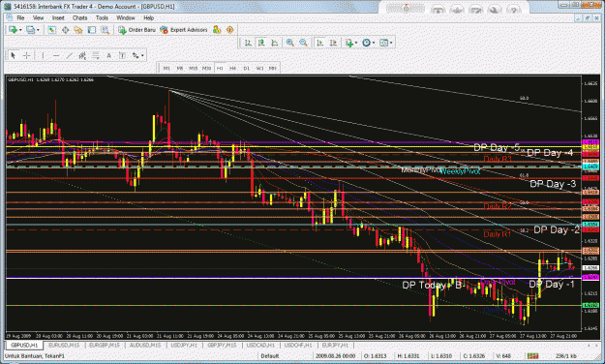Screen dimensions: 605x364
Task: Toggle the Terminal window icon
Action: pos(91,30)
